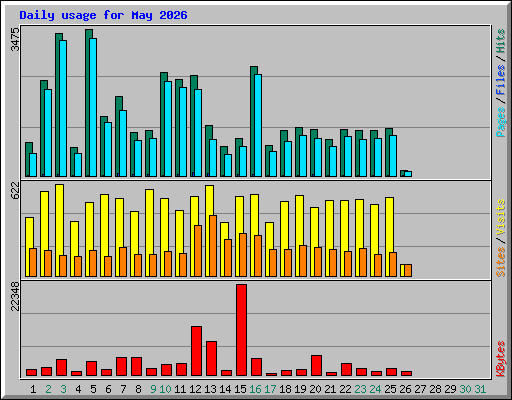Screen dimensions: 512x400
Task: Click the cyan Files bar for day 1
Action: click(33, 165)
